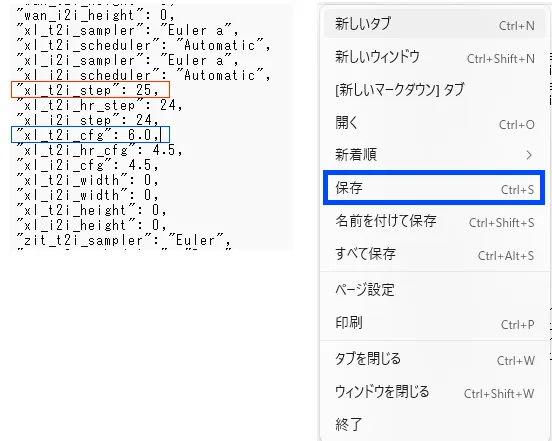Click the line "xl_t2i_scheduler": "Automatic",
The height and width of the screenshot is (441, 552).
[x=144, y=45]
